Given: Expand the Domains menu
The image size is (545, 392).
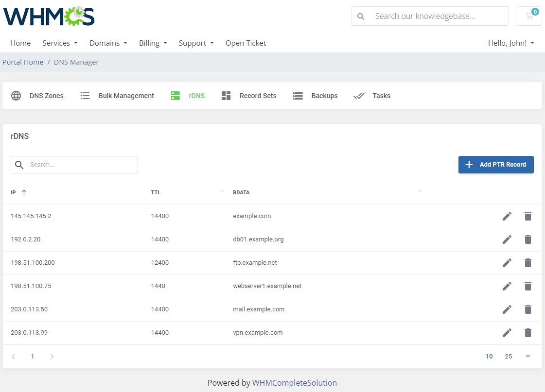Looking at the screenshot, I should coord(108,43).
